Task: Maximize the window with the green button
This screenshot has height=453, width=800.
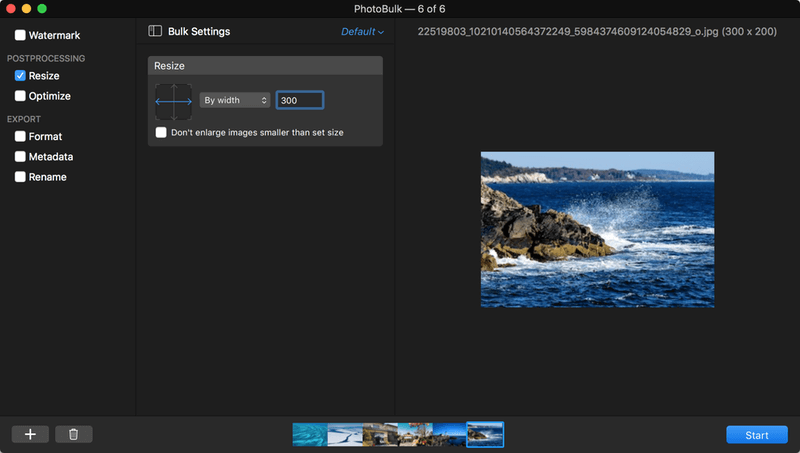Action: [42, 9]
